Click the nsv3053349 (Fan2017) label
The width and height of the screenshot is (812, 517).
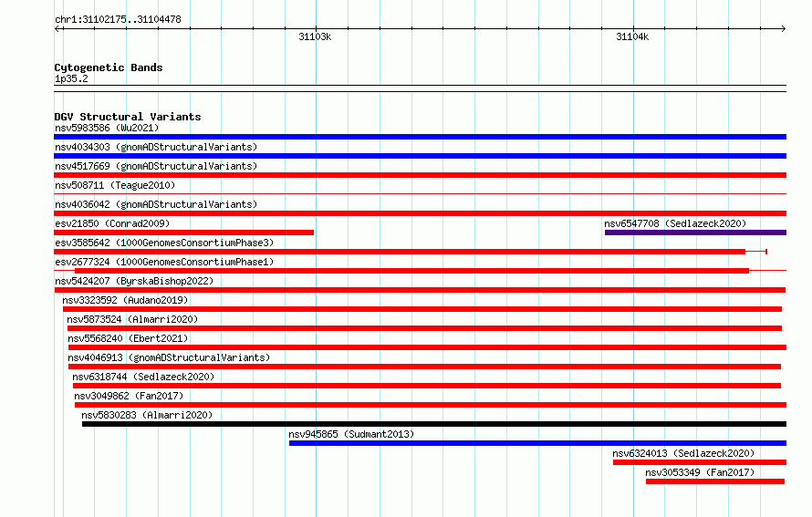[x=700, y=472]
